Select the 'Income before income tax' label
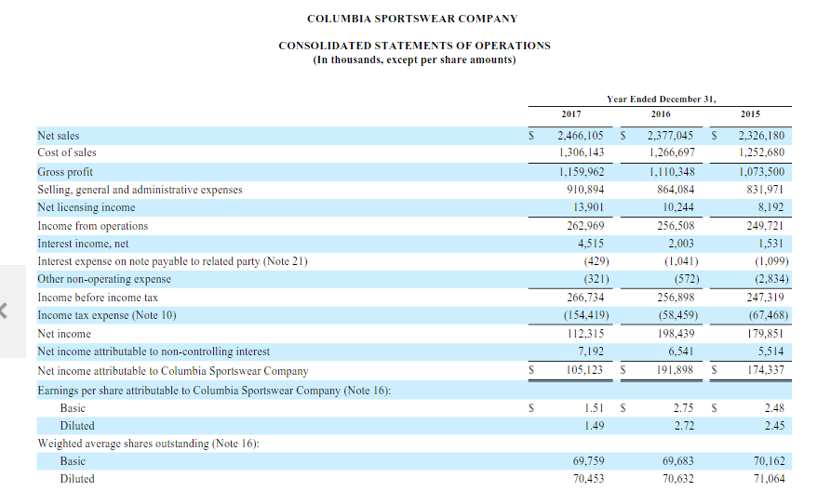The image size is (831, 504). click(x=98, y=298)
